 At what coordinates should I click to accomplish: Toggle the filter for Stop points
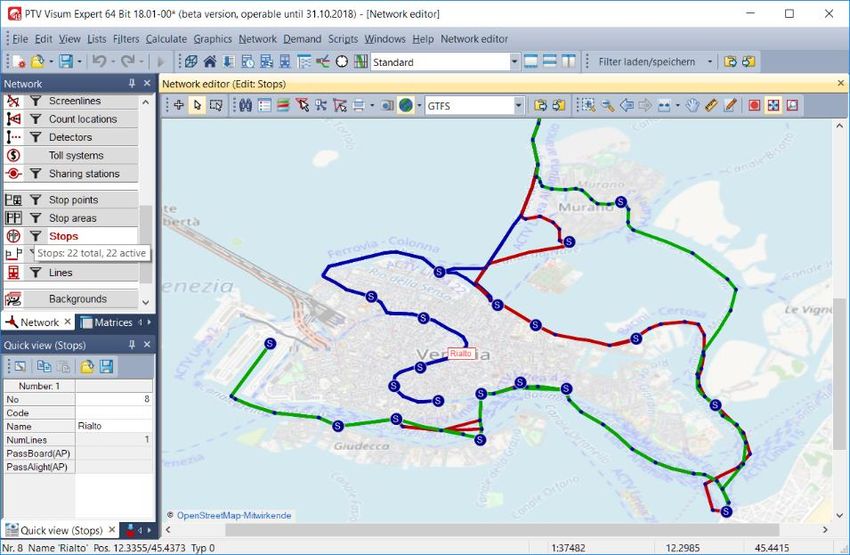pyautogui.click(x=35, y=200)
